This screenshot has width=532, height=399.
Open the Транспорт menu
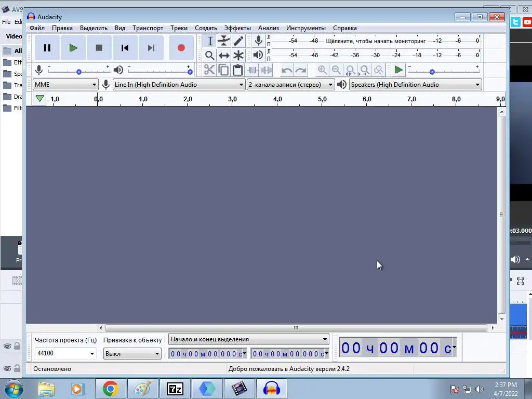(x=148, y=28)
